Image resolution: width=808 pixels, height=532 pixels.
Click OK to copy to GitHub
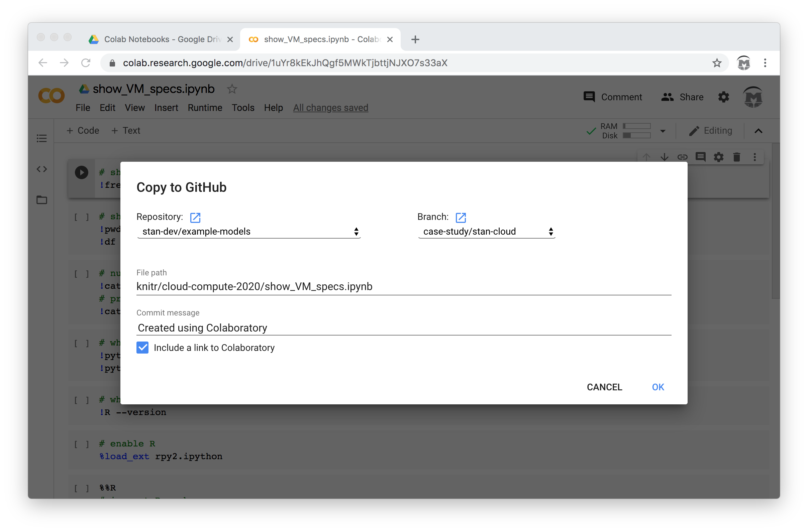[658, 387]
